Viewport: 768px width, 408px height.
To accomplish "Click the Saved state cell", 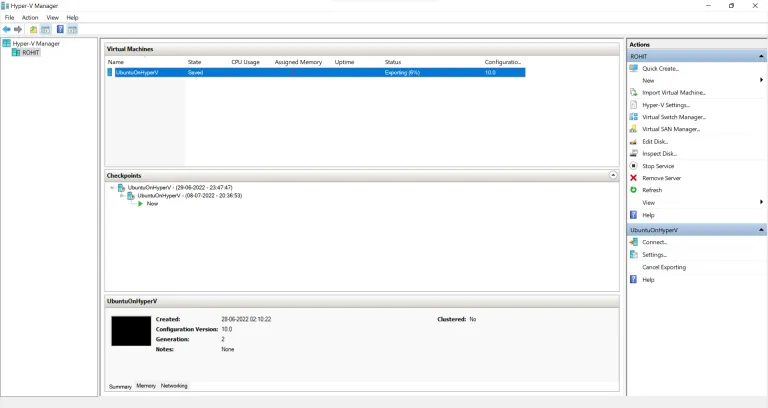I will (195, 72).
